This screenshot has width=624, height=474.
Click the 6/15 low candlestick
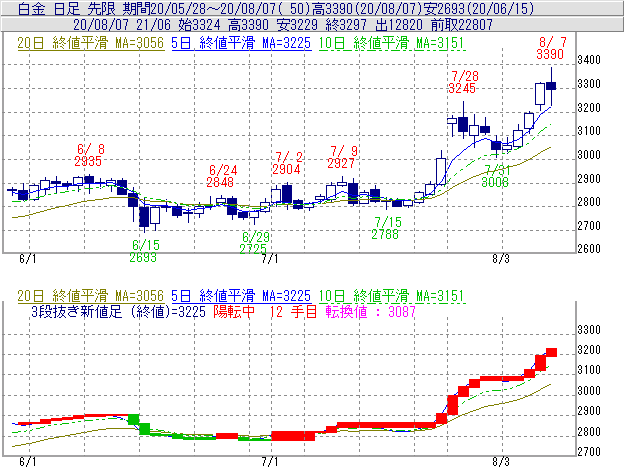144,217
